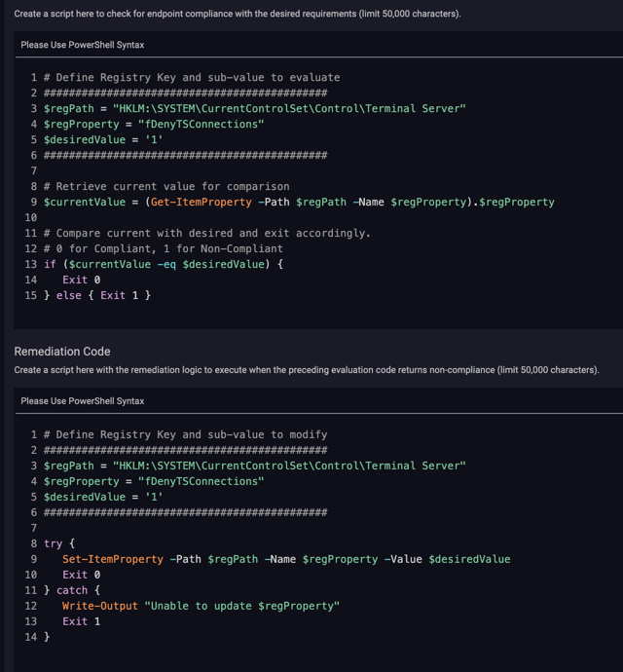Screen dimensions: 623x672
Task: Click the '0 for Compliant, 1 for Non-Compliant' comment
Action: point(164,248)
